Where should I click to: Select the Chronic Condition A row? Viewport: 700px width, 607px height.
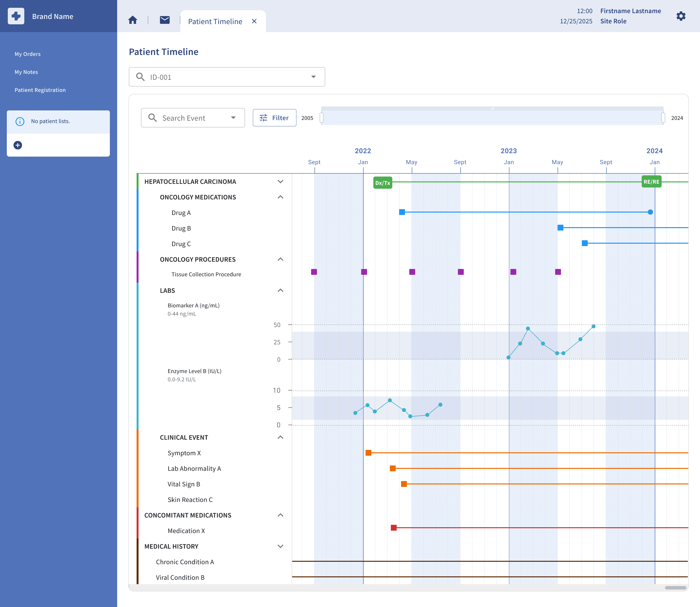pyautogui.click(x=185, y=562)
